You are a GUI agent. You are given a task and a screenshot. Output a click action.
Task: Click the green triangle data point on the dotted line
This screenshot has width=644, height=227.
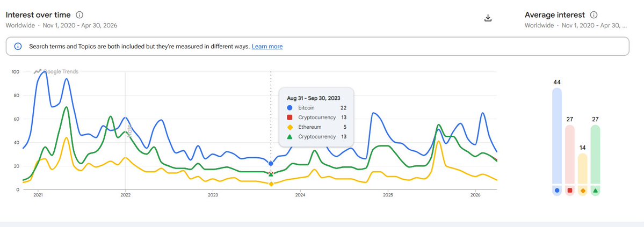pyautogui.click(x=271, y=174)
